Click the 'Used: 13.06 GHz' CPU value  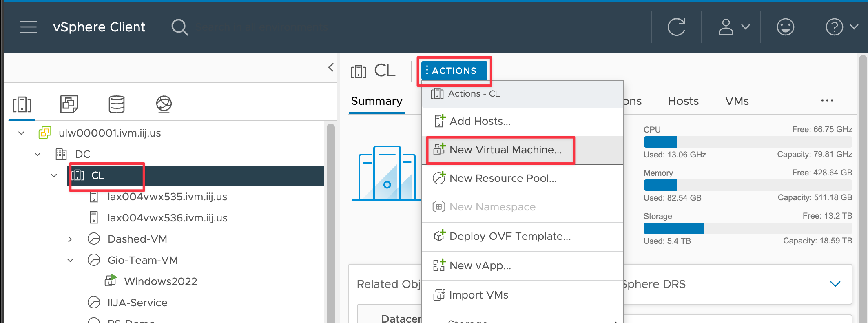click(675, 155)
